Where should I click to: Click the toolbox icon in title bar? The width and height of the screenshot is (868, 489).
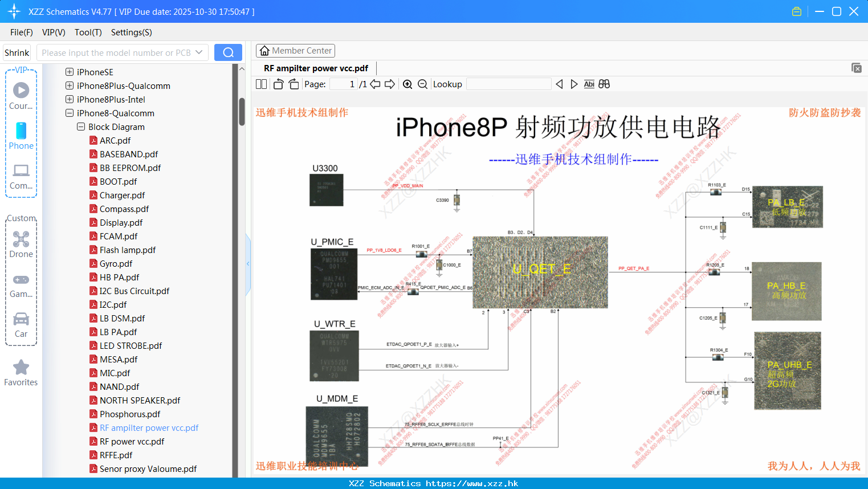coord(797,11)
